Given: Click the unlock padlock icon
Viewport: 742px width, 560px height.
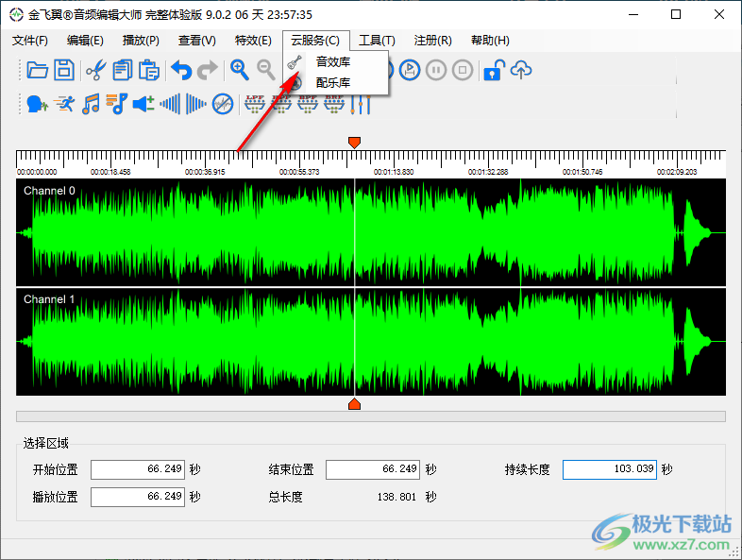Looking at the screenshot, I should [x=494, y=71].
